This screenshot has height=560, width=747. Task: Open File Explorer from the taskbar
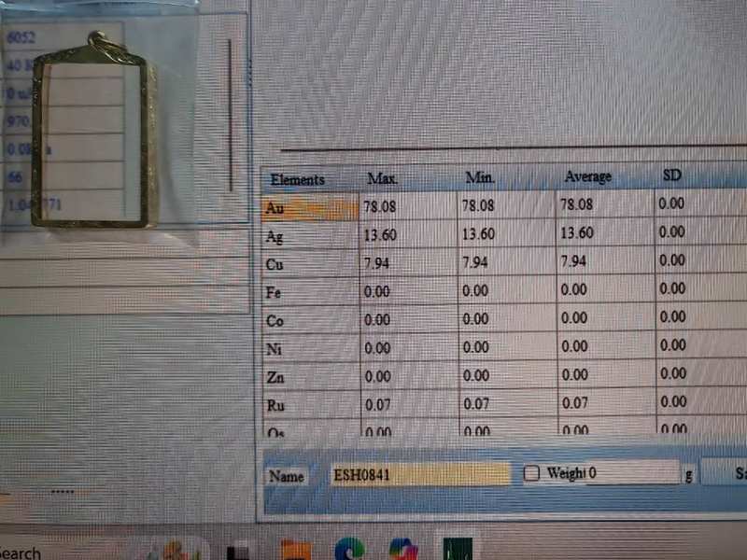(295, 550)
